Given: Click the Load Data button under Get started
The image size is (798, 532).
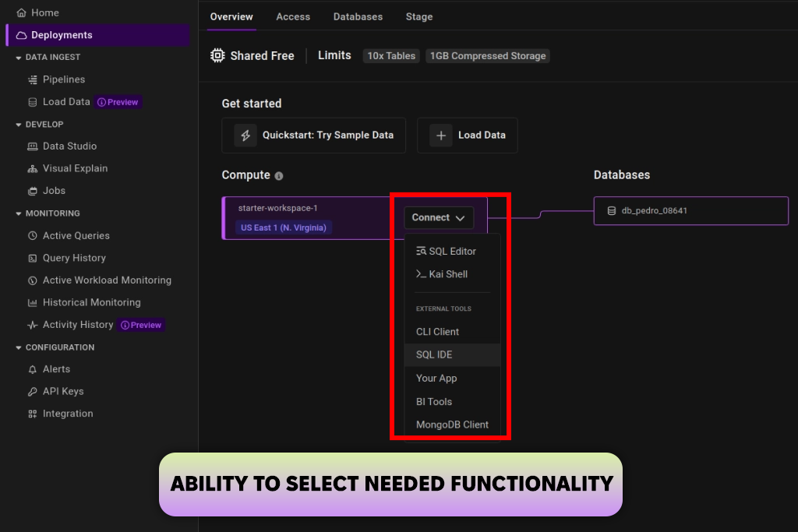Looking at the screenshot, I should pyautogui.click(x=468, y=136).
